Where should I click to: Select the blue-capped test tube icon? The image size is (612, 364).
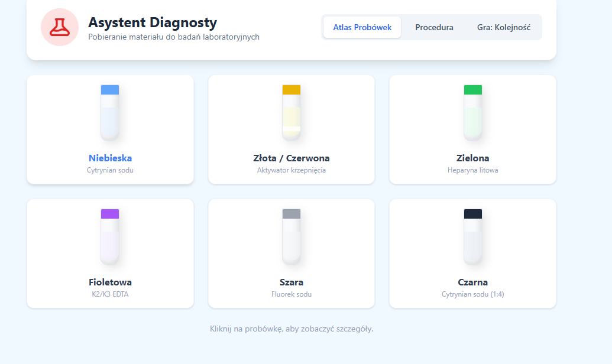click(110, 113)
